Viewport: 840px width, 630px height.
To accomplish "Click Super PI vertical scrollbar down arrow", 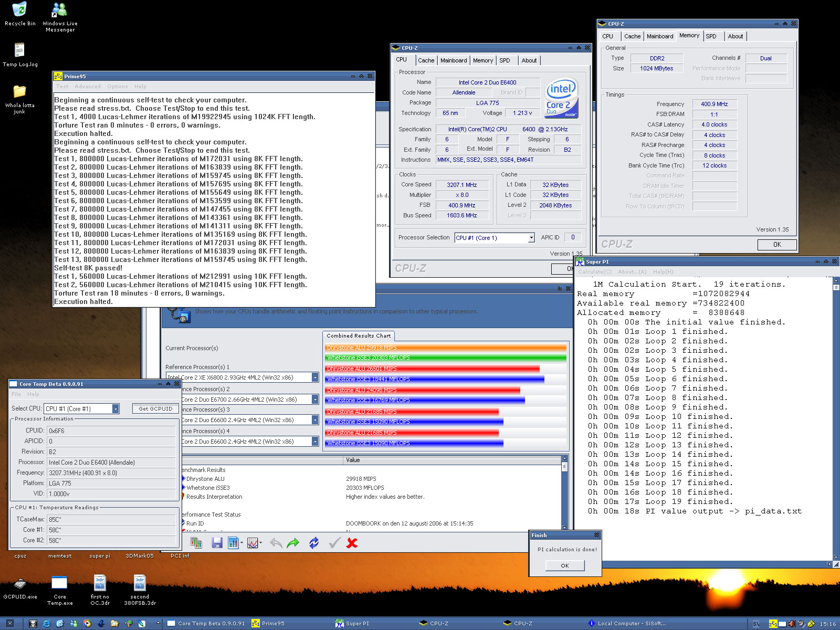I will [x=836, y=558].
